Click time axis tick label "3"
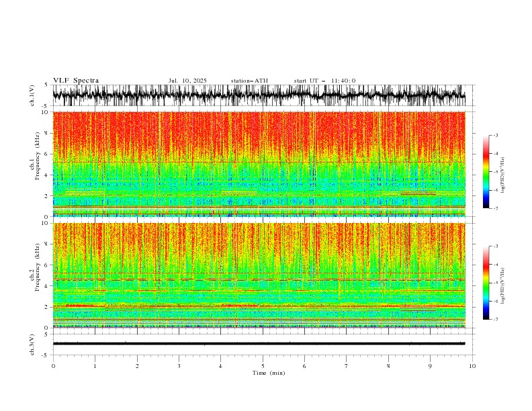532x411 pixels. pyautogui.click(x=179, y=366)
